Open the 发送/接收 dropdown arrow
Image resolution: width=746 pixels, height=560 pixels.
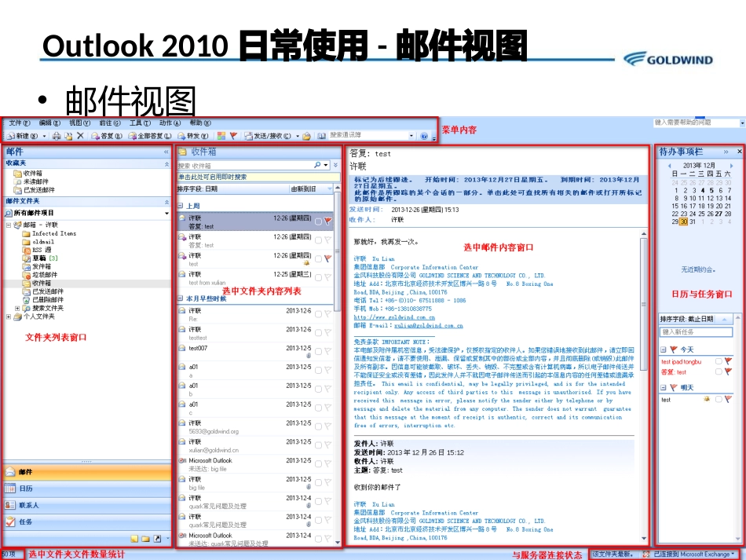(x=298, y=136)
